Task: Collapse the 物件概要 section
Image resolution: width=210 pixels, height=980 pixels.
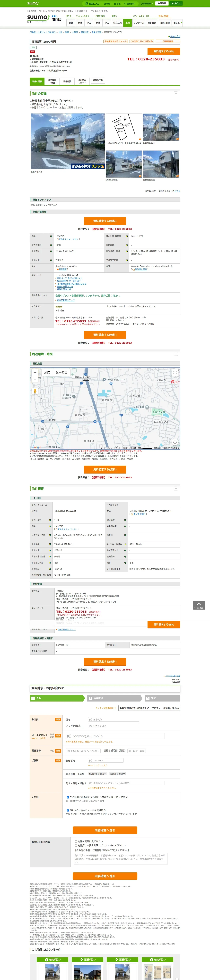Action: click(x=176, y=489)
